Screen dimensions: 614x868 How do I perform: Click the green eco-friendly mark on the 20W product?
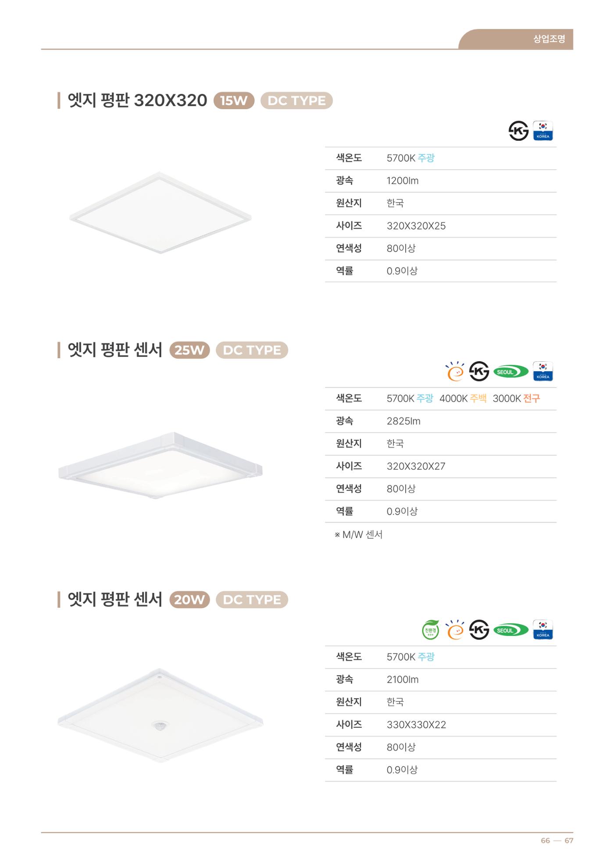click(431, 630)
